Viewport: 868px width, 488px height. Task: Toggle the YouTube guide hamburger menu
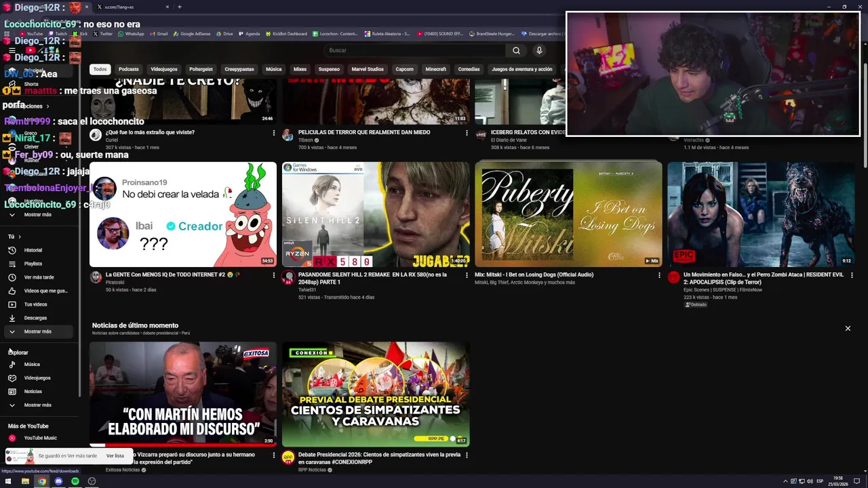[12, 50]
